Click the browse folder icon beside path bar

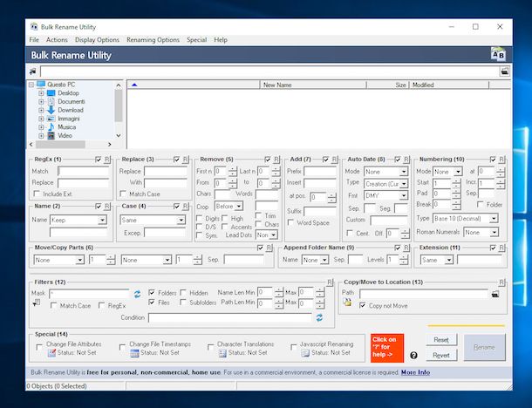pyautogui.click(x=504, y=71)
